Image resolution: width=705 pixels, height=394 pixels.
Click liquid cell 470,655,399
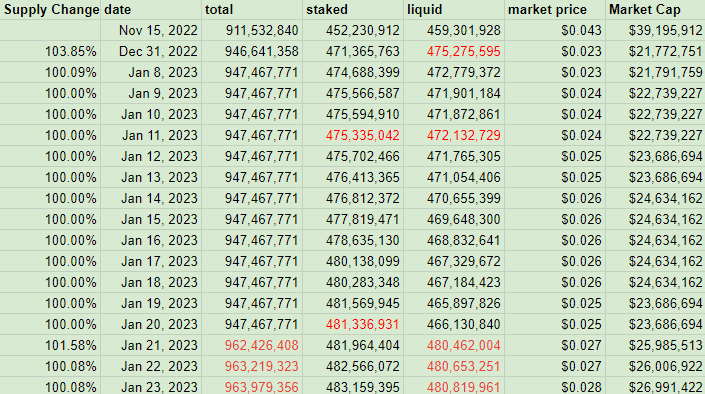[x=454, y=198]
